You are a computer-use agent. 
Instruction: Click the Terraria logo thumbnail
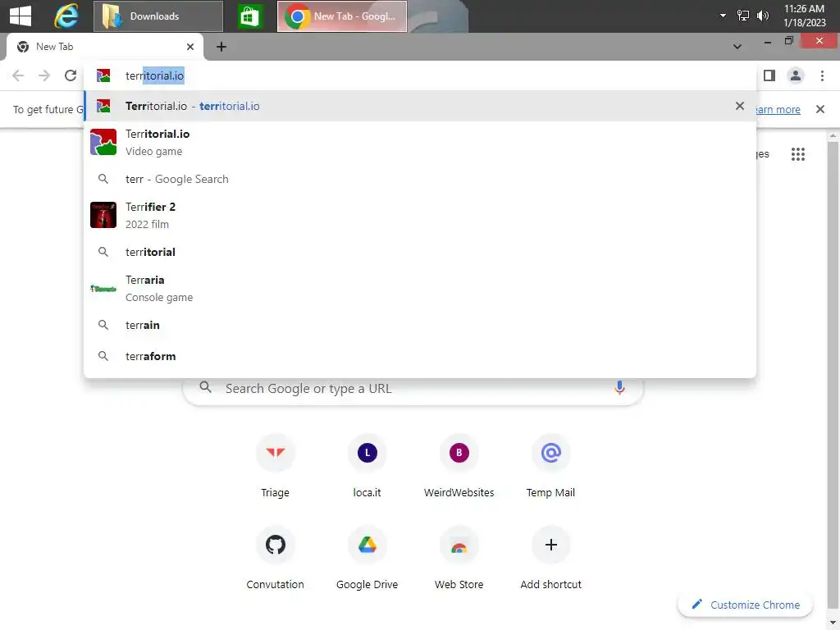(103, 288)
